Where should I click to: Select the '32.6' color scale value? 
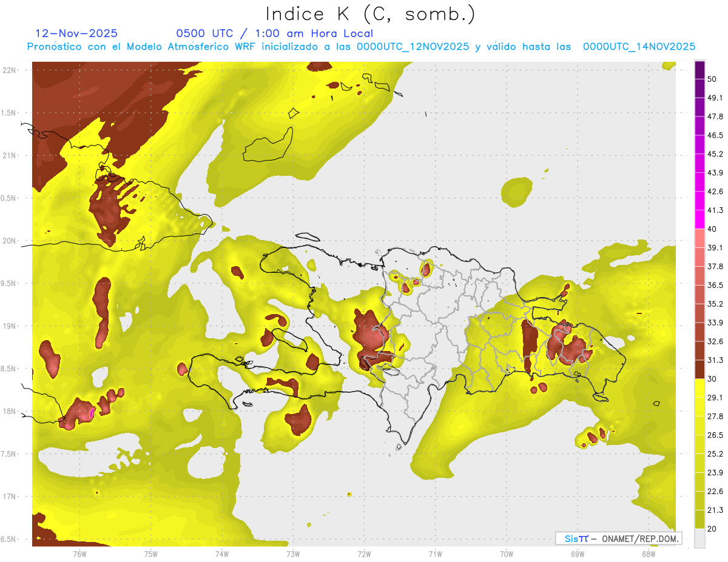click(x=715, y=341)
